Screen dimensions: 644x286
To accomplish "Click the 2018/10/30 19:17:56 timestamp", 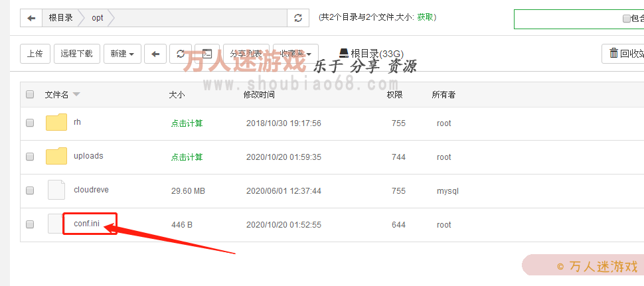I will (x=283, y=123).
